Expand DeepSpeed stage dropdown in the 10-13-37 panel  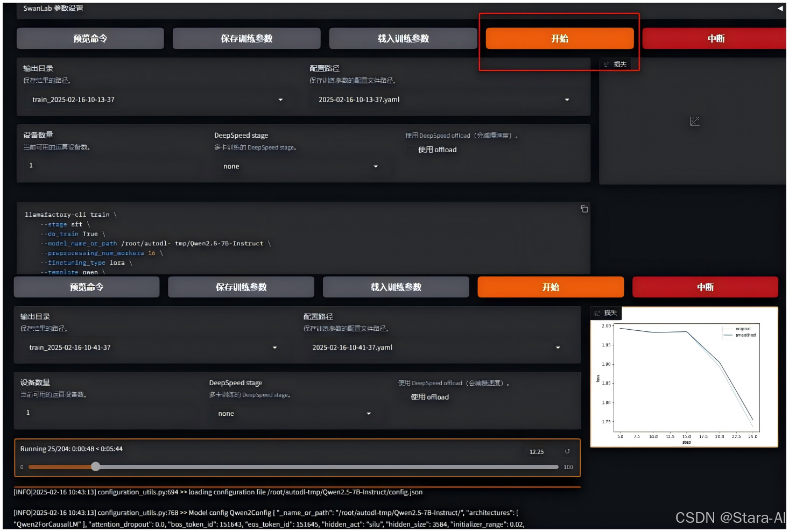coord(300,167)
